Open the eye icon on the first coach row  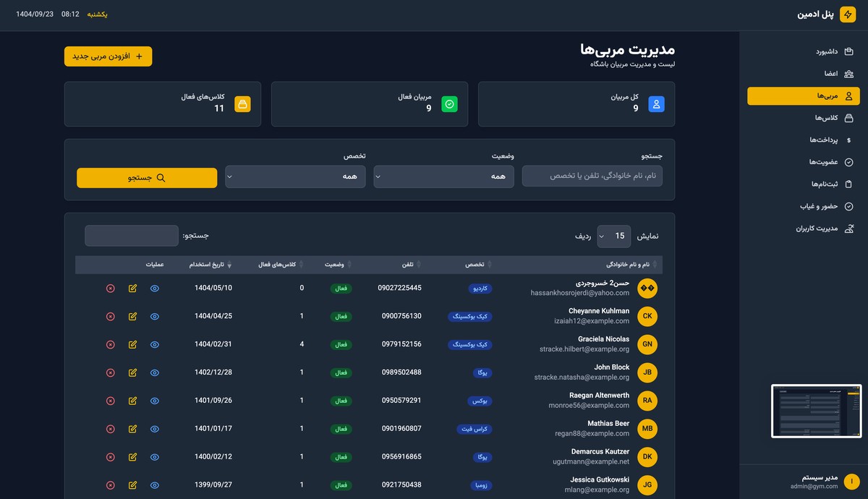[154, 288]
